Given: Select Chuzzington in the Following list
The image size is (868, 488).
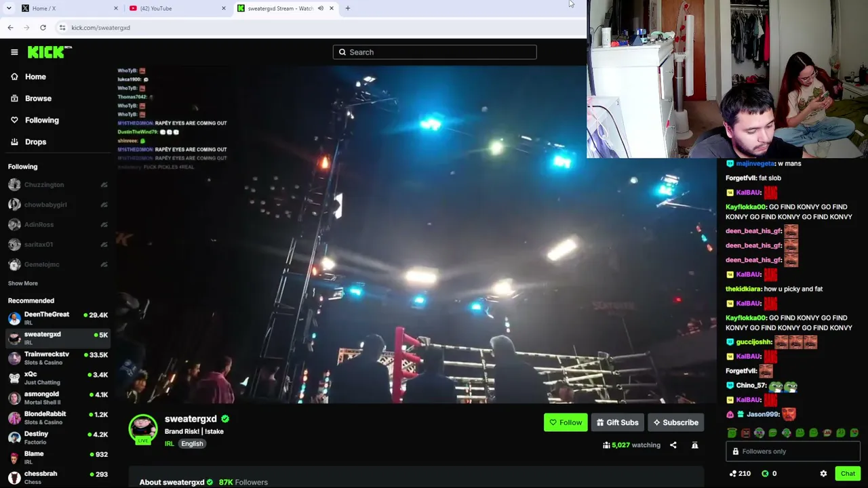Looking at the screenshot, I should pos(58,184).
